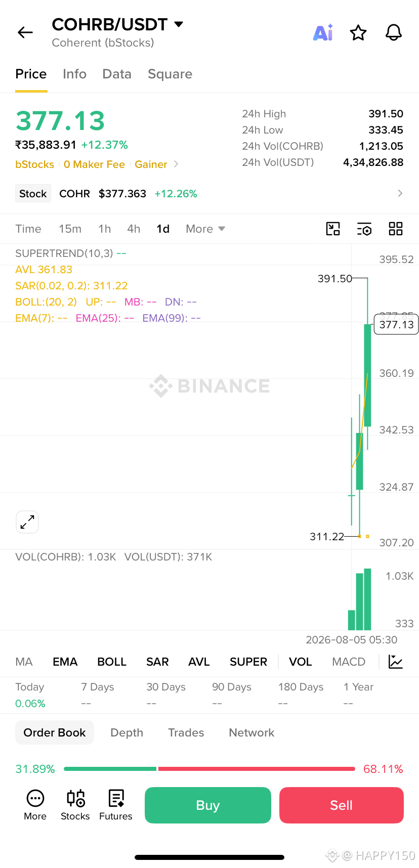This screenshot has width=419, height=868.
Task: Tap the green Buy button
Action: (x=208, y=805)
